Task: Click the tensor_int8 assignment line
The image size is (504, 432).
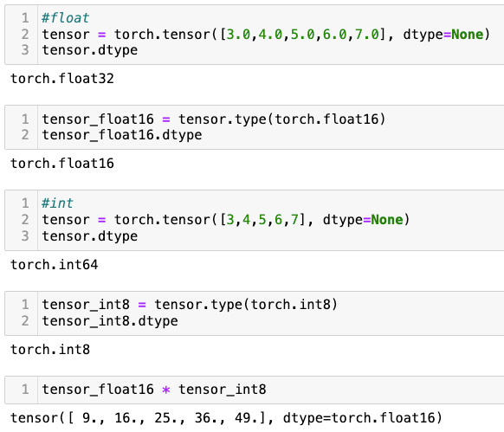Action: pos(190,305)
